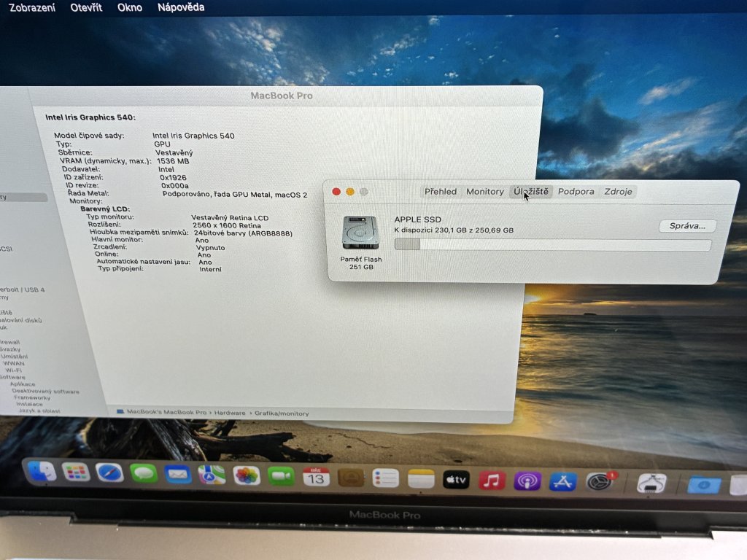Select Thunderbolt / USB 4 in sidebar
Image resolution: width=747 pixels, height=560 pixels.
pos(23,289)
